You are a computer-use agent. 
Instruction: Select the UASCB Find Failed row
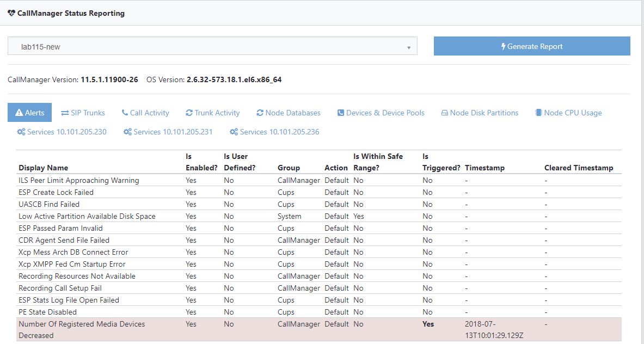pos(318,204)
